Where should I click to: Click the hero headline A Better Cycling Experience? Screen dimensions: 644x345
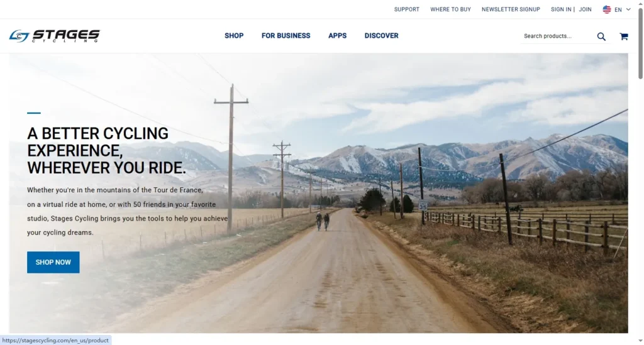pyautogui.click(x=107, y=151)
